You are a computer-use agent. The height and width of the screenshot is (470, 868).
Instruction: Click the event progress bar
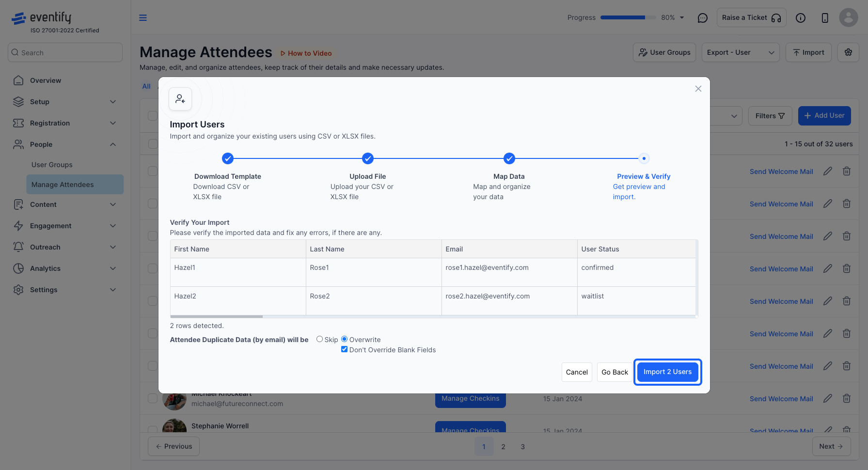pos(628,17)
